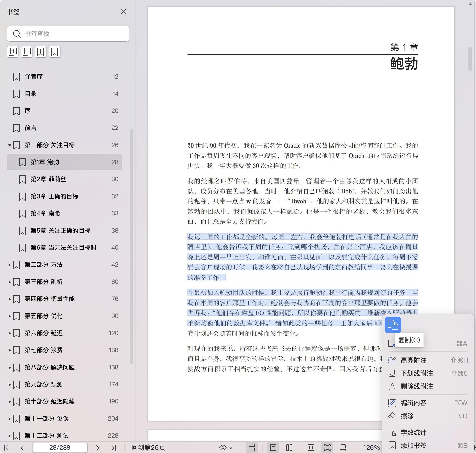Click the 回到第26页 button

[148, 448]
